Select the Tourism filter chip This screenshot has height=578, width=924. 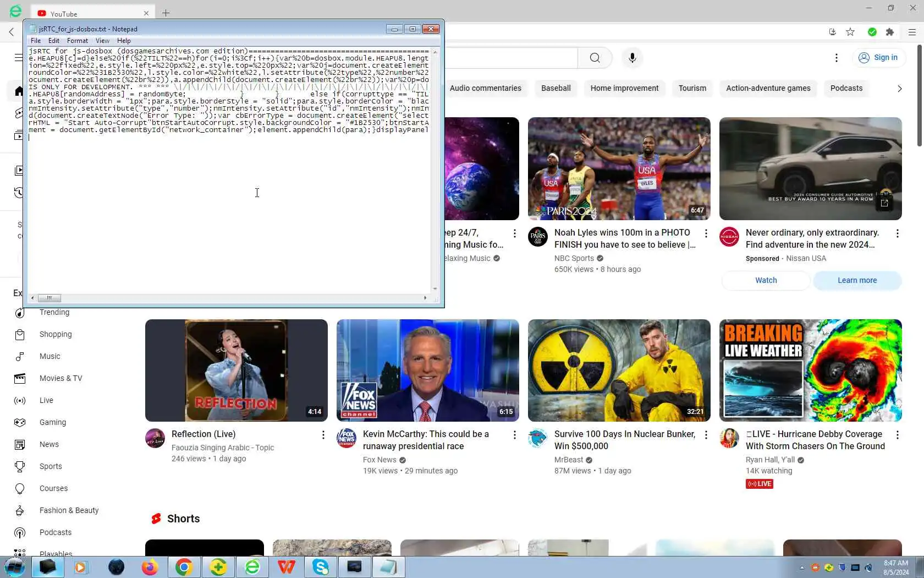point(692,88)
